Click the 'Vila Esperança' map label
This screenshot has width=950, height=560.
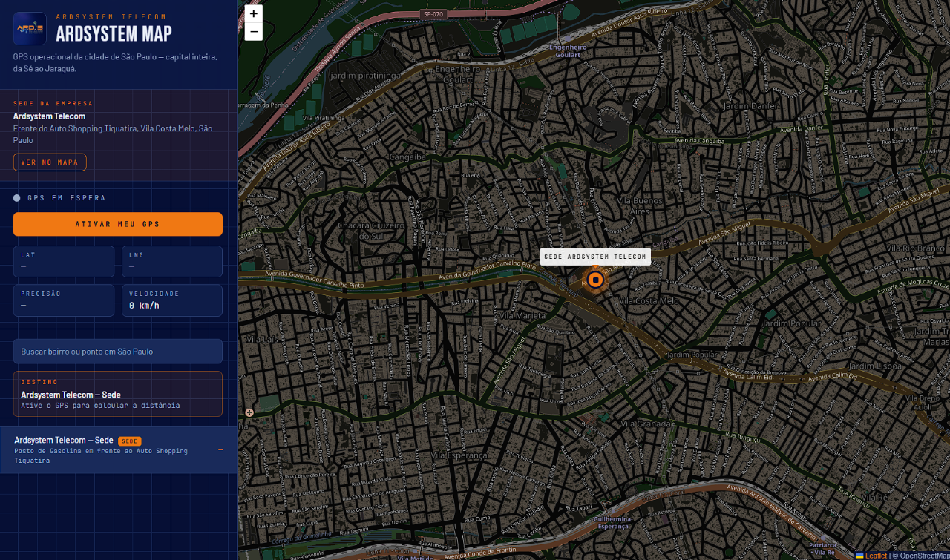[x=459, y=455]
